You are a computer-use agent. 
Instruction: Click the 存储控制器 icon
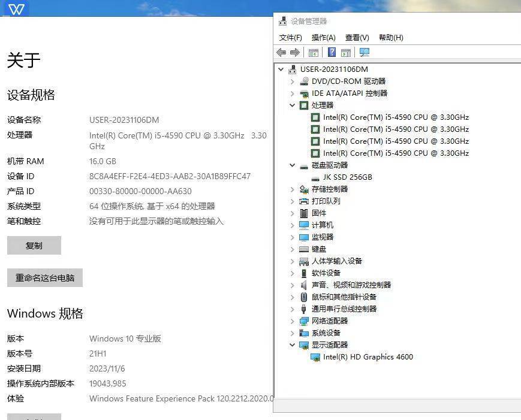(x=304, y=189)
